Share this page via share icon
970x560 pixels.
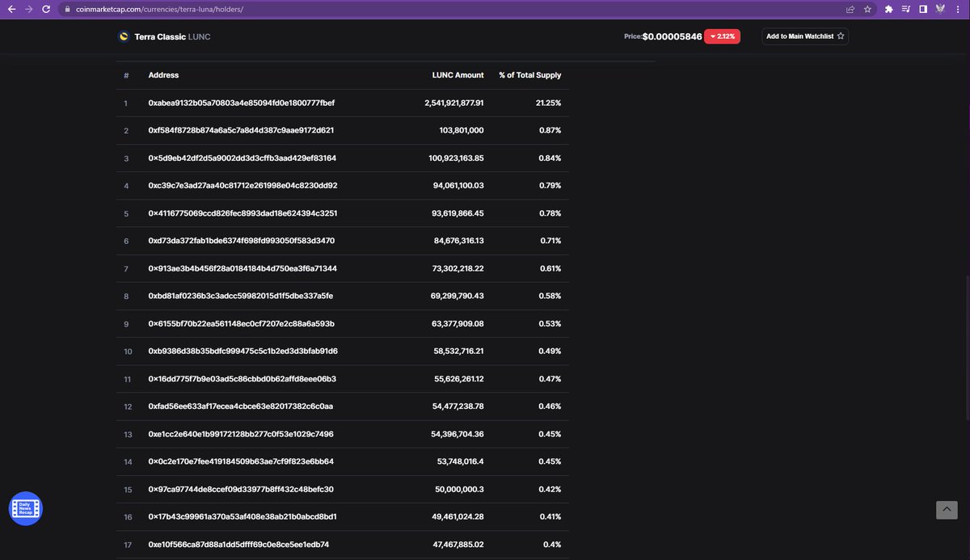pos(850,9)
